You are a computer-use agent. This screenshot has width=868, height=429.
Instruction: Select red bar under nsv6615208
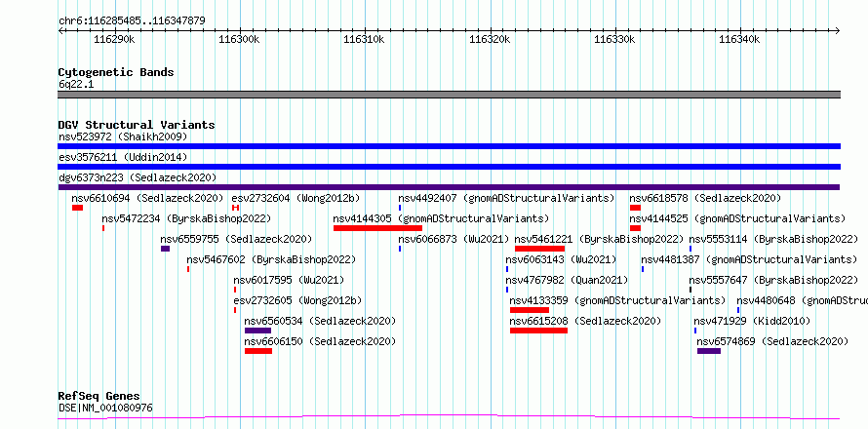539,331
